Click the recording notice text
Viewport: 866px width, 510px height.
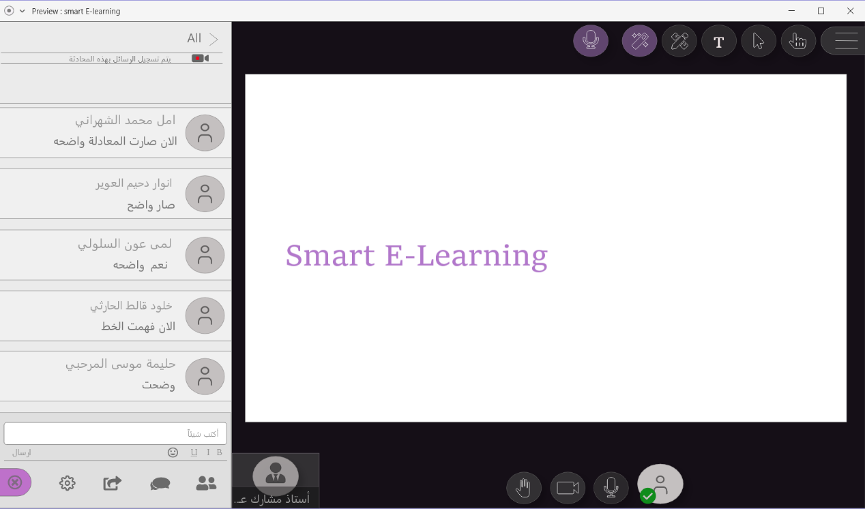pos(120,59)
